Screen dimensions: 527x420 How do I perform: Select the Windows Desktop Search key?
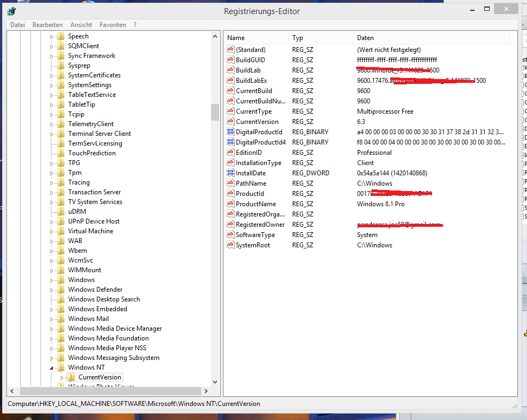pos(104,299)
